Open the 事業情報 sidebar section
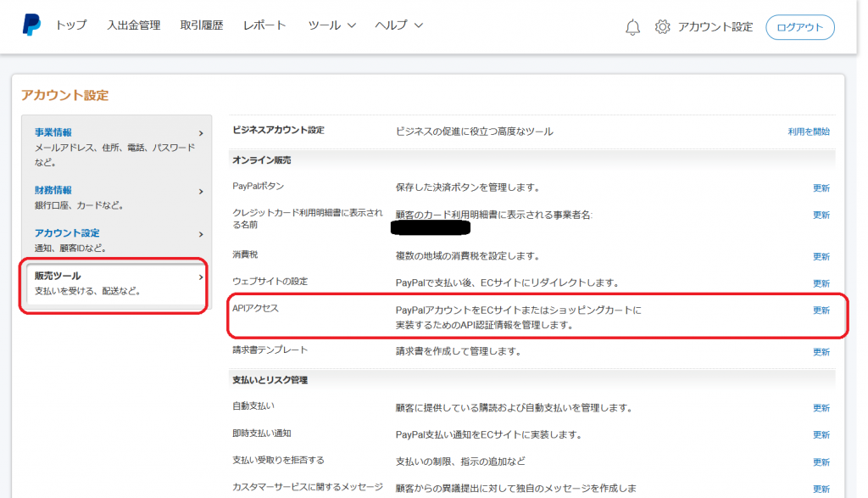 pos(53,133)
